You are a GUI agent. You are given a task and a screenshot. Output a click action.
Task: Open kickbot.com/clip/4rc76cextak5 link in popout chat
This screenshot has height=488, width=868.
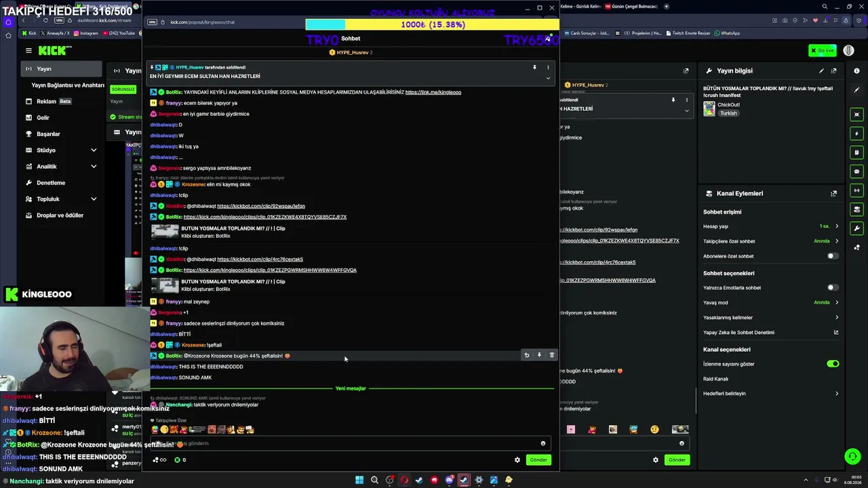260,259
